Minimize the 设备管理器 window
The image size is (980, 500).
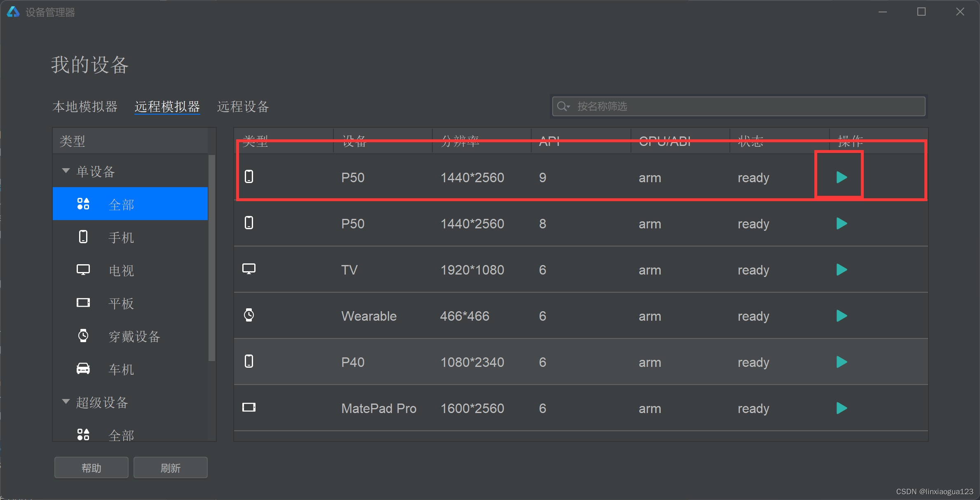(883, 12)
